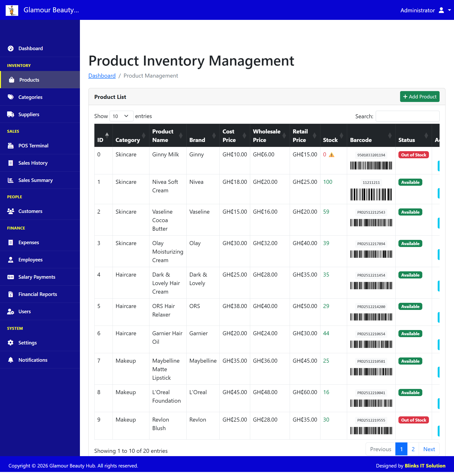Viewport: 454px width, 476px height.
Task: Open the Dashboard gauge icon
Action: click(11, 48)
